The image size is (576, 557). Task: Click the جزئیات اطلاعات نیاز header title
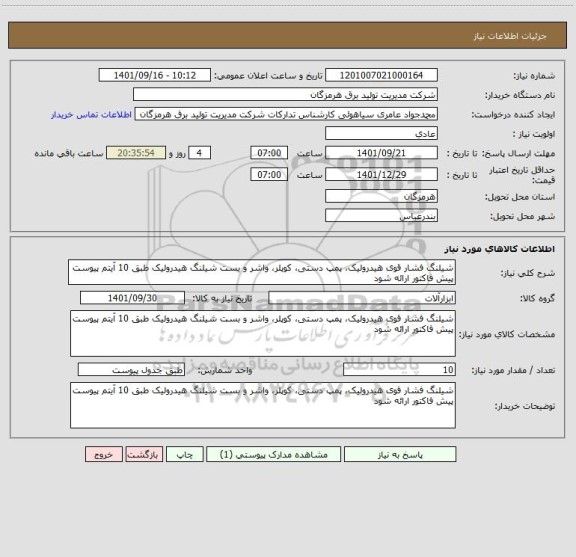pos(510,36)
